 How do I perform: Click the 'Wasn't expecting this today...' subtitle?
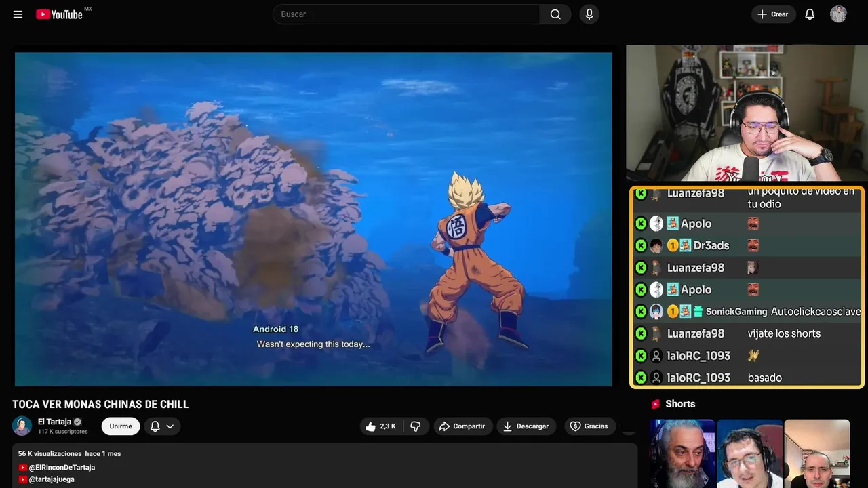coord(313,344)
